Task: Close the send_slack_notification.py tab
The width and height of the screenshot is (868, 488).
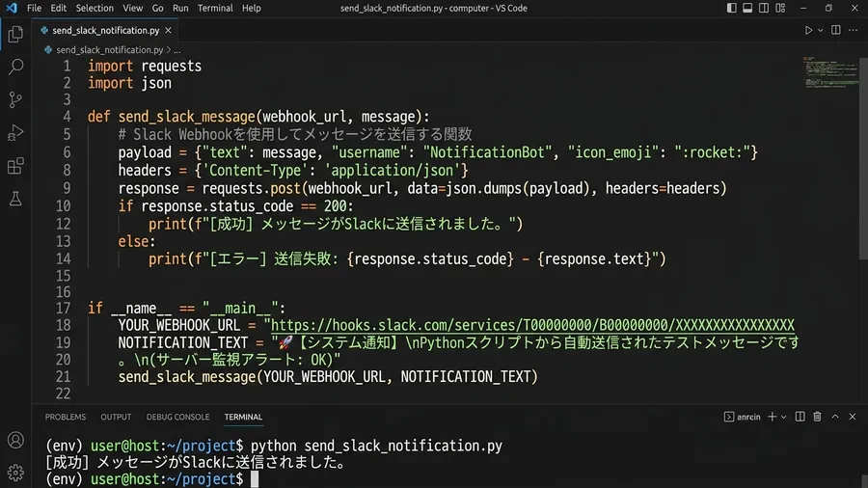Action: click(168, 31)
